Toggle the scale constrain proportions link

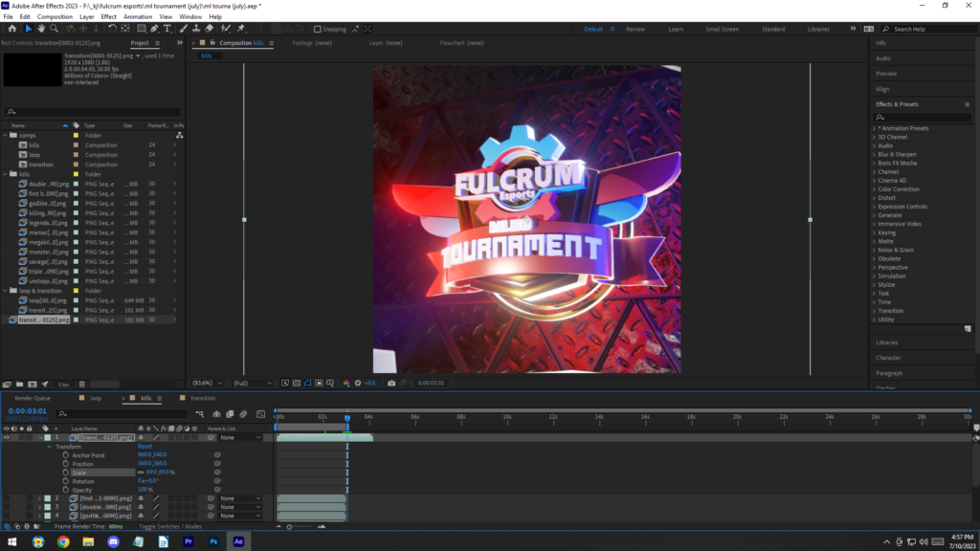click(141, 472)
